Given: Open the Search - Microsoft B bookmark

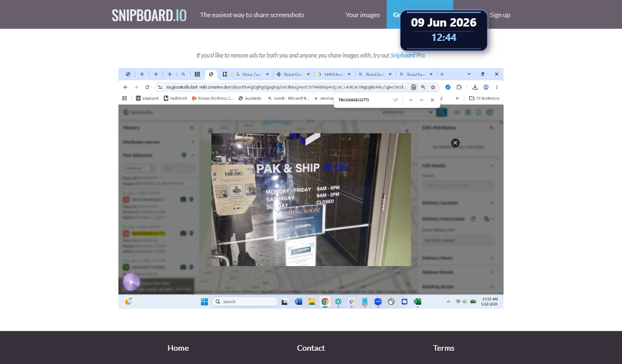Looking at the screenshot, I should 288,98.
